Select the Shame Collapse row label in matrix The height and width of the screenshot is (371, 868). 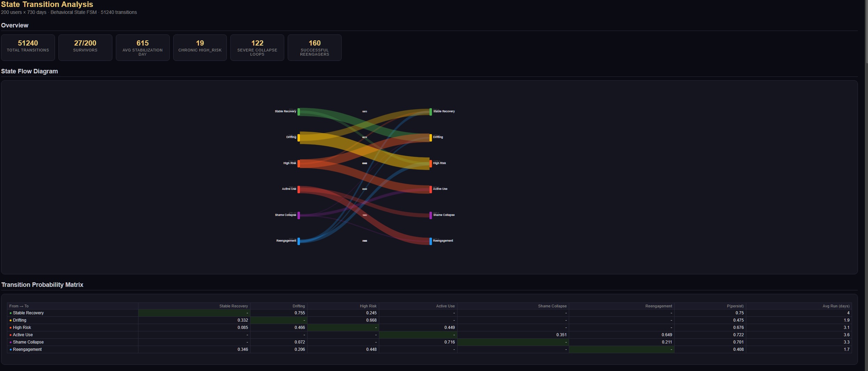pyautogui.click(x=73, y=342)
